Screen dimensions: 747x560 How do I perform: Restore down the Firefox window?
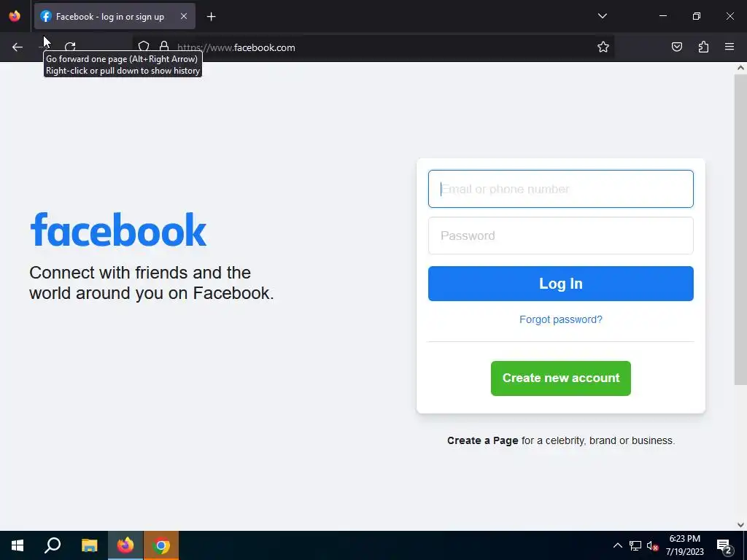(697, 16)
